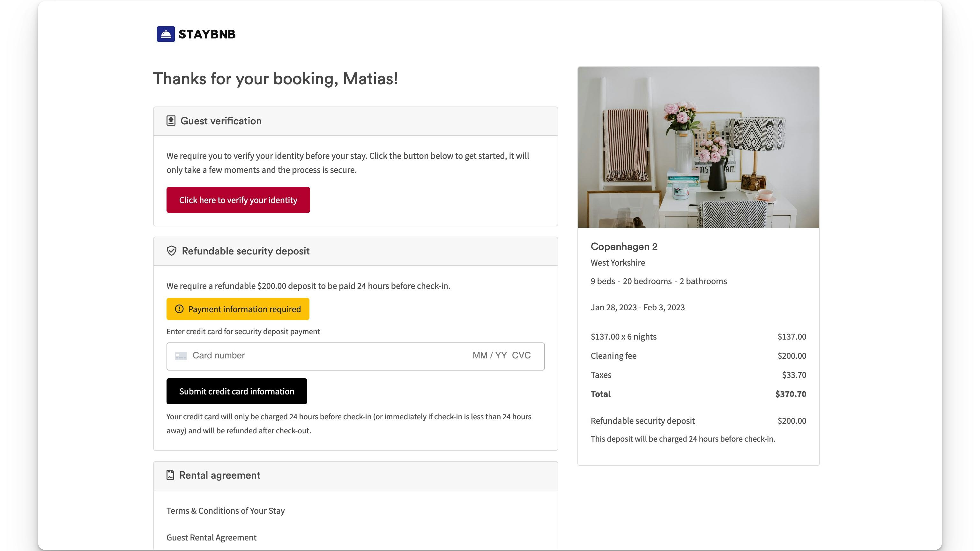Screen dimensions: 980x551
Task: Click the CVC field
Action: tap(521, 356)
